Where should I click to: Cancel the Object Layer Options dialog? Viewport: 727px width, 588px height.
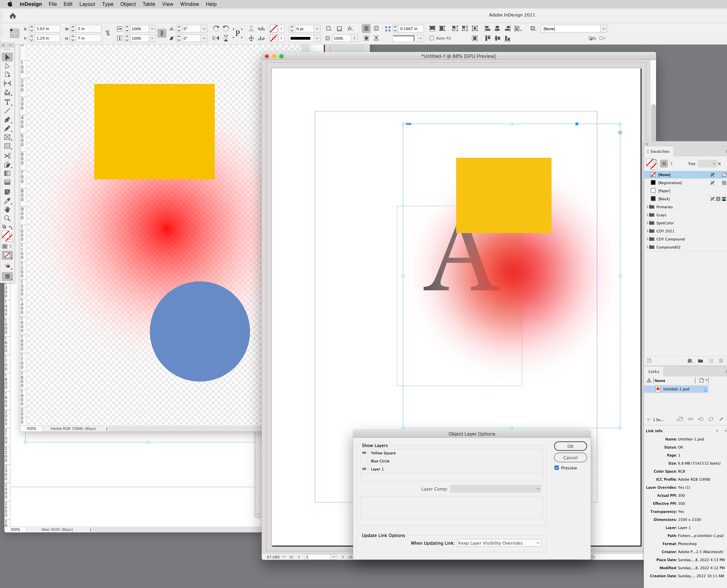(570, 458)
